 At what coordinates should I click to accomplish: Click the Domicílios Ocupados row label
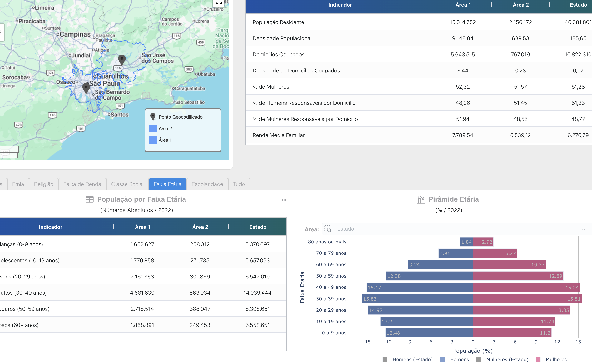pyautogui.click(x=278, y=54)
